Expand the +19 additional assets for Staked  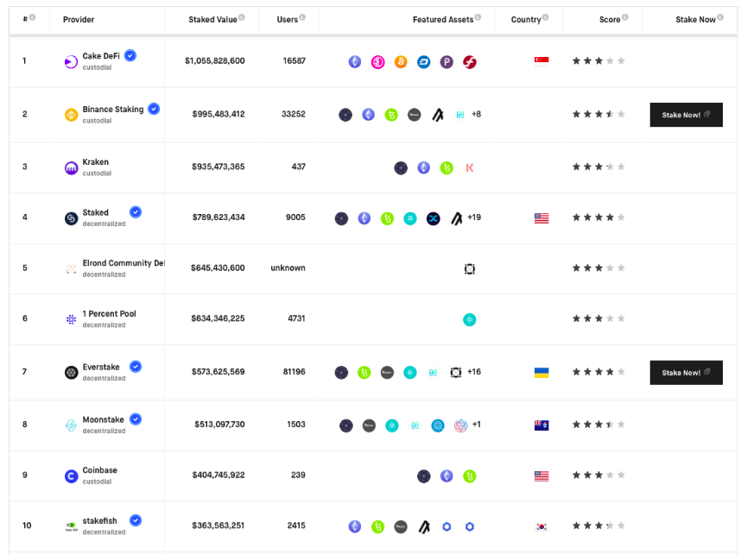[474, 217]
